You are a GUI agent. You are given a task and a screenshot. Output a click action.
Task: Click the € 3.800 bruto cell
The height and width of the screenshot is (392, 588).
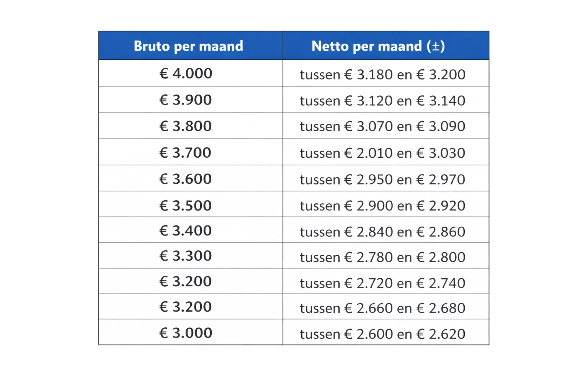[186, 126]
